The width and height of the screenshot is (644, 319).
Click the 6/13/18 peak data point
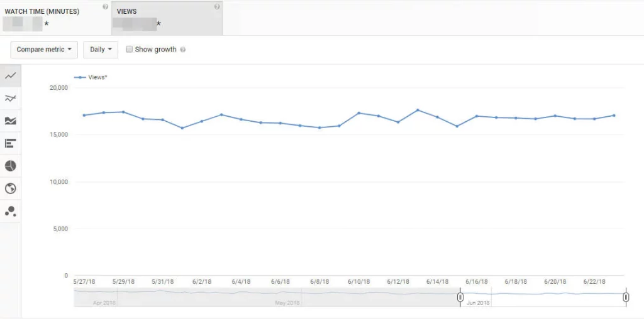point(418,110)
